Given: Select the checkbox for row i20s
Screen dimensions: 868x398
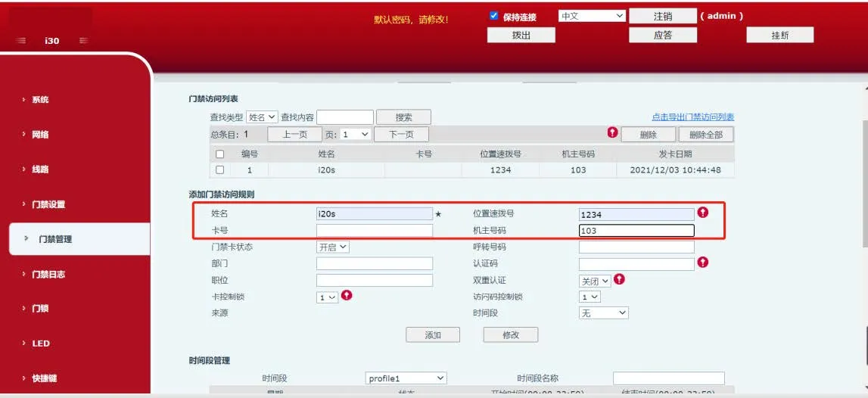Looking at the screenshot, I should point(220,170).
